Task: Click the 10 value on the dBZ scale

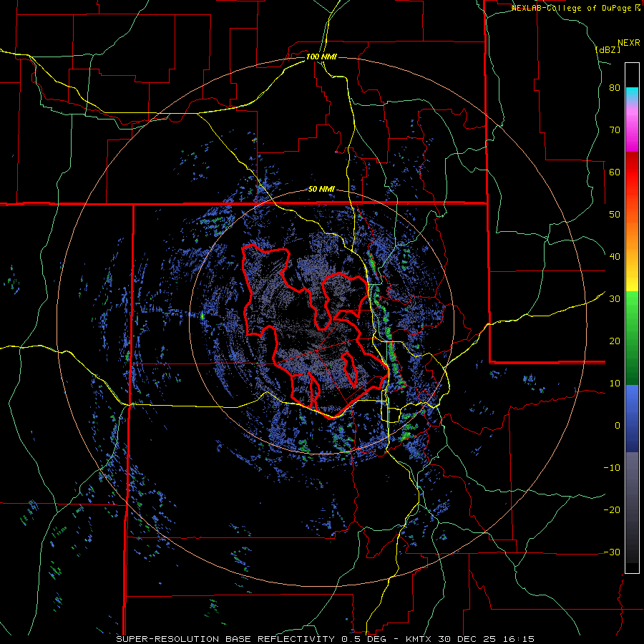Action: [615, 384]
